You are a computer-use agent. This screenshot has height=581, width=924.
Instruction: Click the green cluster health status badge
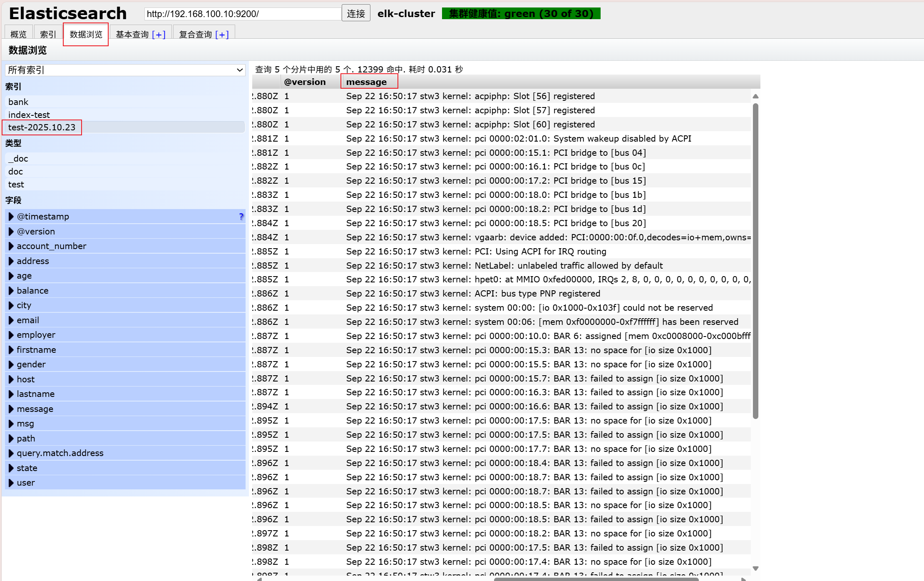coord(521,14)
